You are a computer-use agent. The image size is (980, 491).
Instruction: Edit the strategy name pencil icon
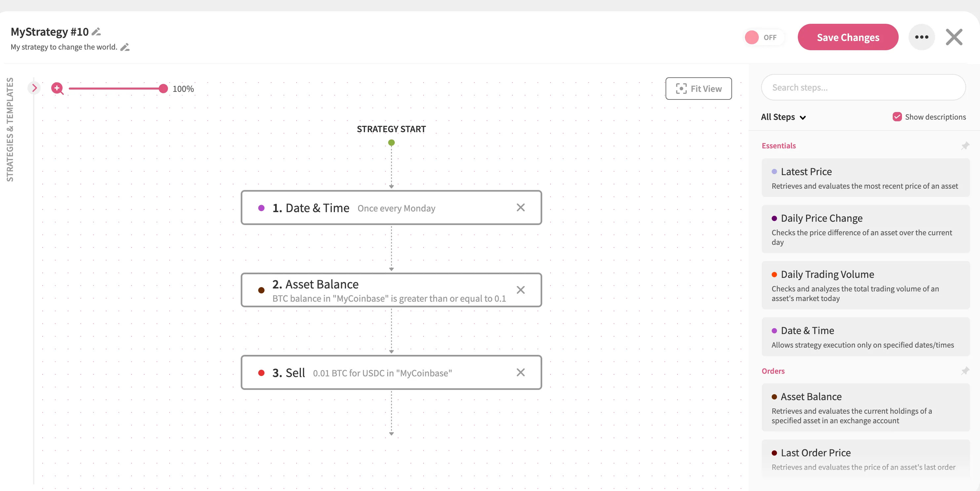[97, 32]
